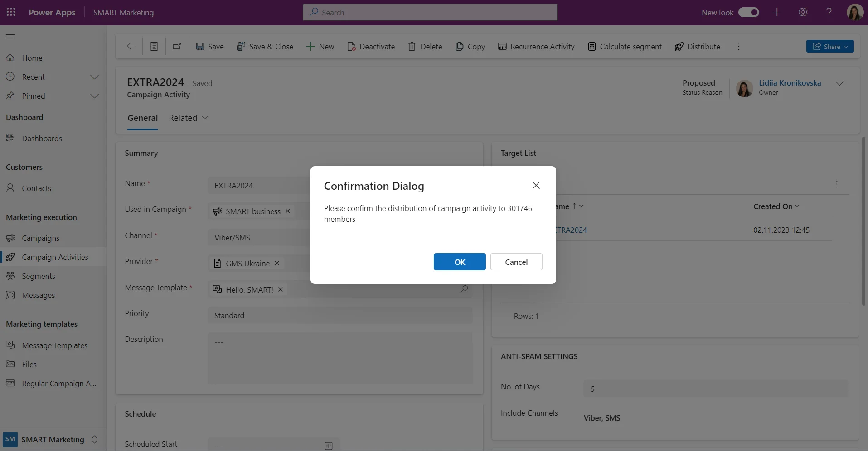Click the Distribute rocket icon

[x=679, y=47]
